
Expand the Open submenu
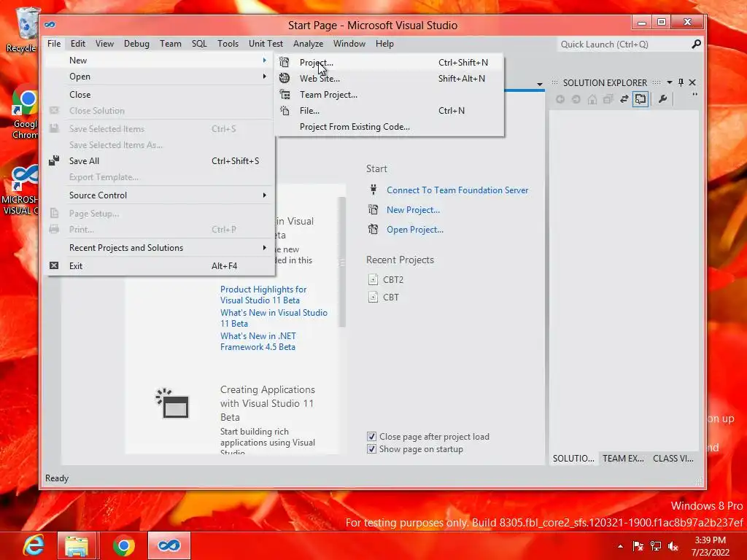click(x=264, y=76)
